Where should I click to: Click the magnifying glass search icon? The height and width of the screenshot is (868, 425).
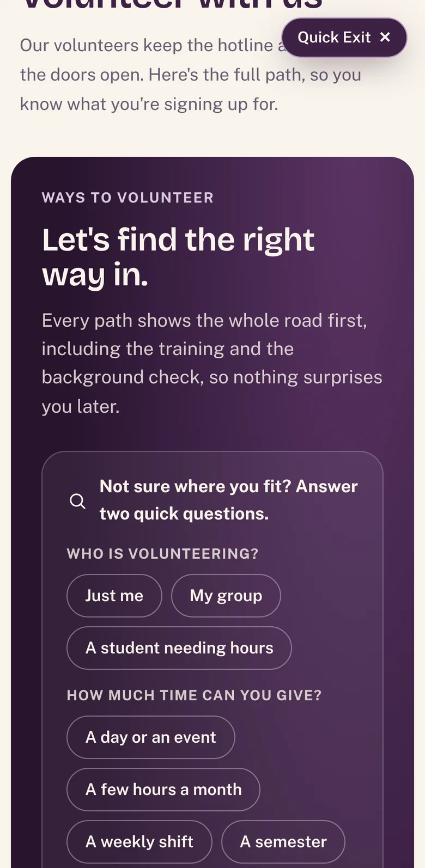(x=78, y=501)
